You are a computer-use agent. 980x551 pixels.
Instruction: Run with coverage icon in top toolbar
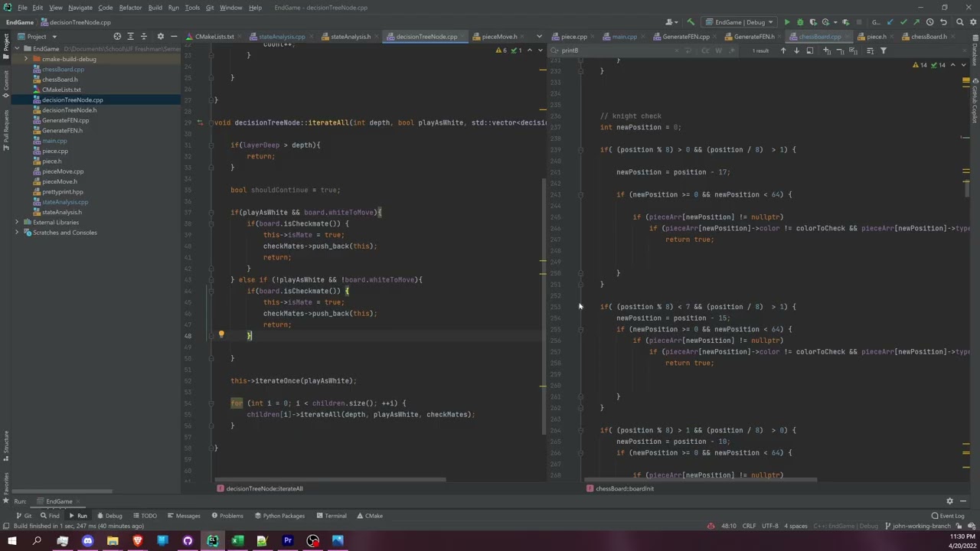813,22
